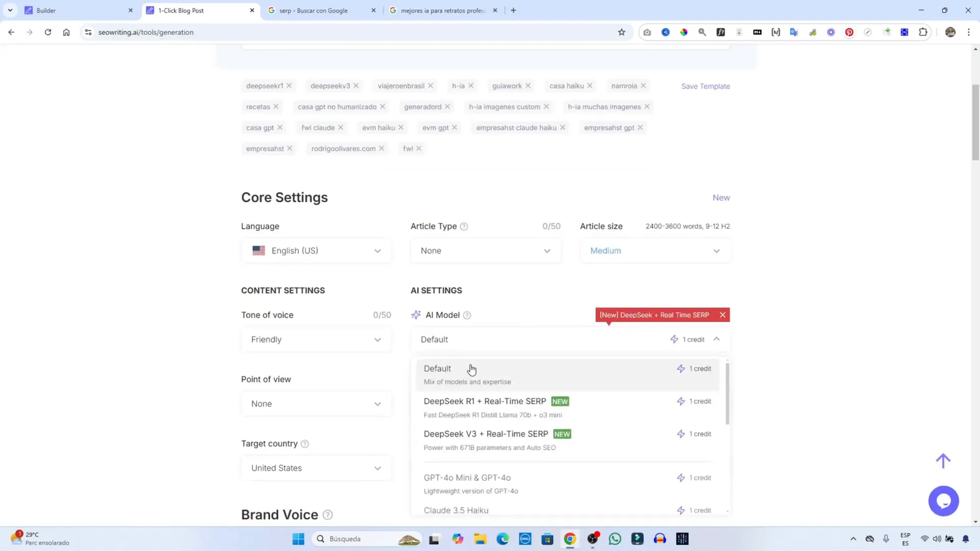Remove the casa haiku keyword tag
The image size is (980, 551).
pos(590,86)
